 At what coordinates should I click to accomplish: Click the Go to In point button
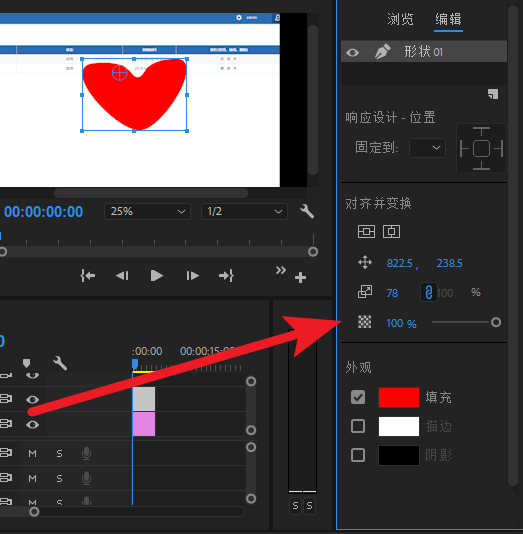point(88,276)
